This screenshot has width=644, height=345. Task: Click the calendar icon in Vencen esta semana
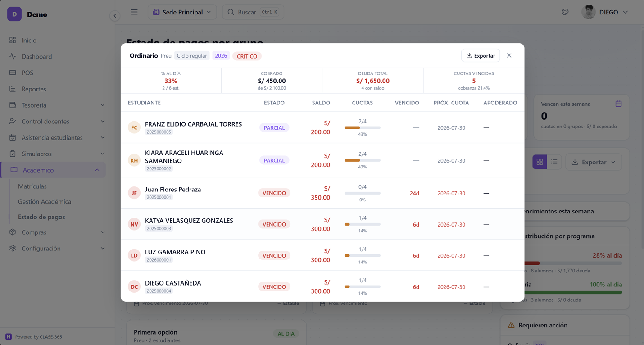coord(618,104)
